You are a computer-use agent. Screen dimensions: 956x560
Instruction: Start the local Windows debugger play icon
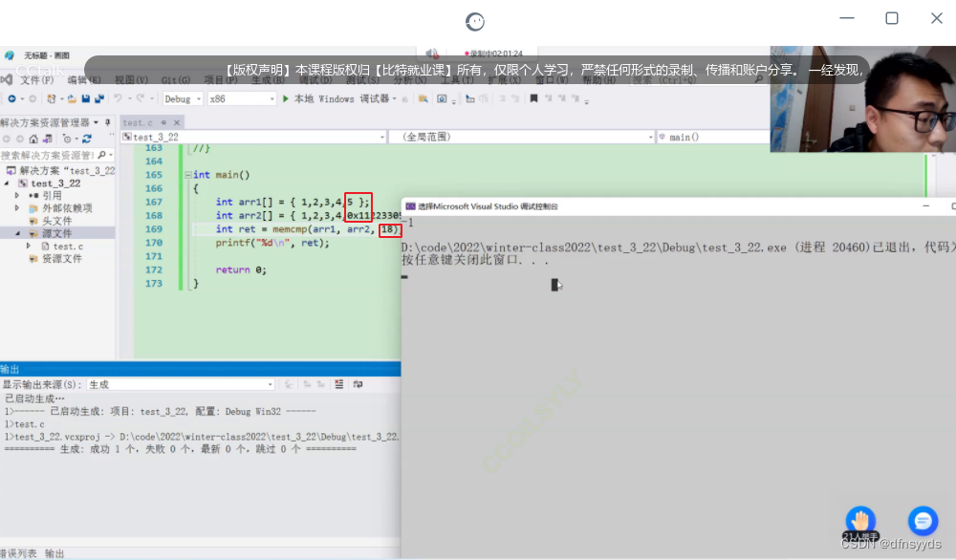(285, 98)
